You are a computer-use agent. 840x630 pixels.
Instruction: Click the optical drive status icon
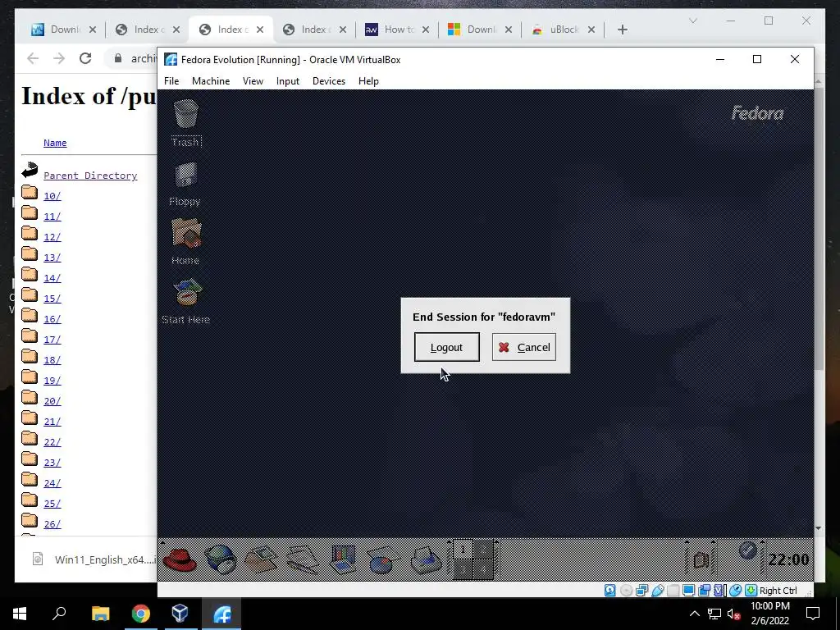(x=626, y=591)
